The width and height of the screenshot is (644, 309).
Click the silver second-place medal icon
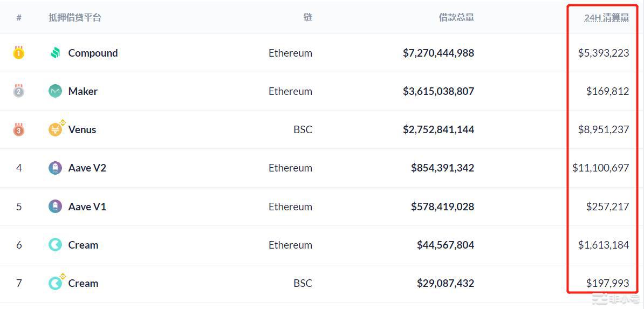(18, 91)
